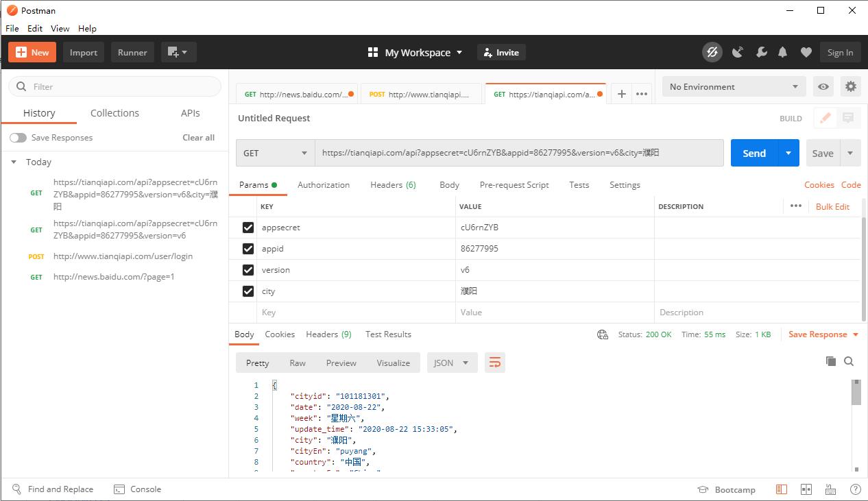Open the params column options ellipsis
868x501 pixels.
pyautogui.click(x=795, y=206)
